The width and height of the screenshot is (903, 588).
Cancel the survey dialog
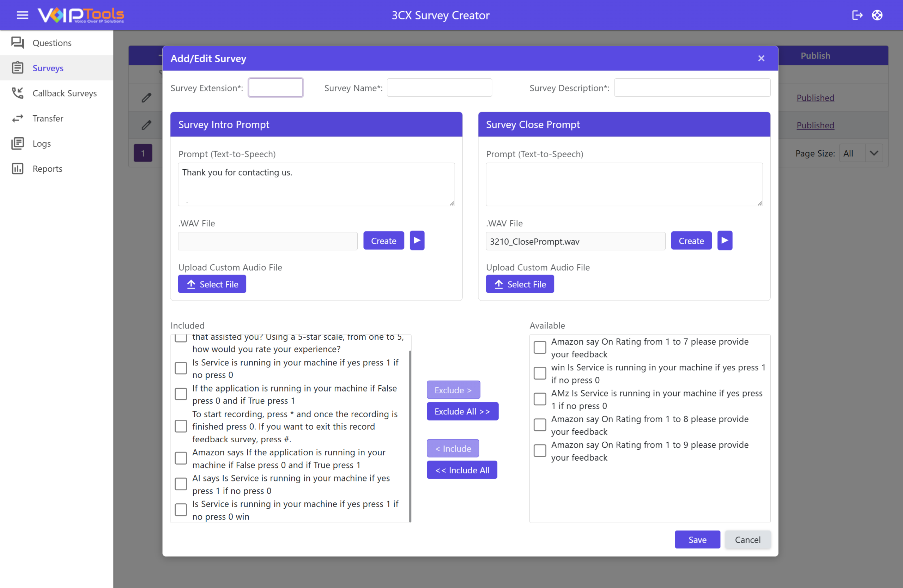(x=748, y=539)
